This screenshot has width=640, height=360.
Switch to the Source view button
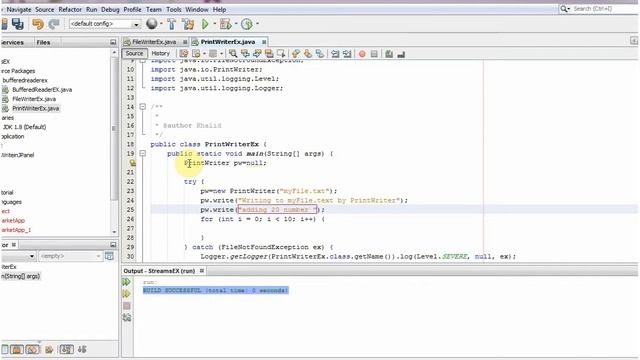[x=134, y=53]
